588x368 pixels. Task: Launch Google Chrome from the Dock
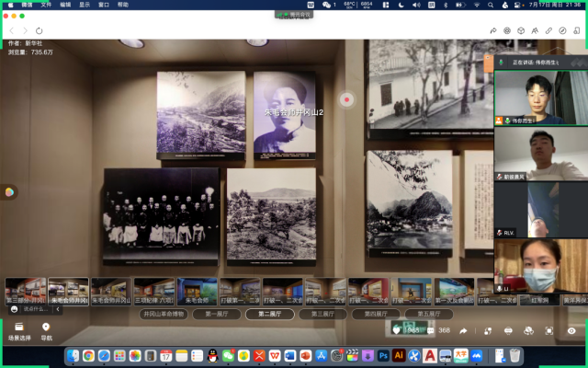(x=88, y=355)
